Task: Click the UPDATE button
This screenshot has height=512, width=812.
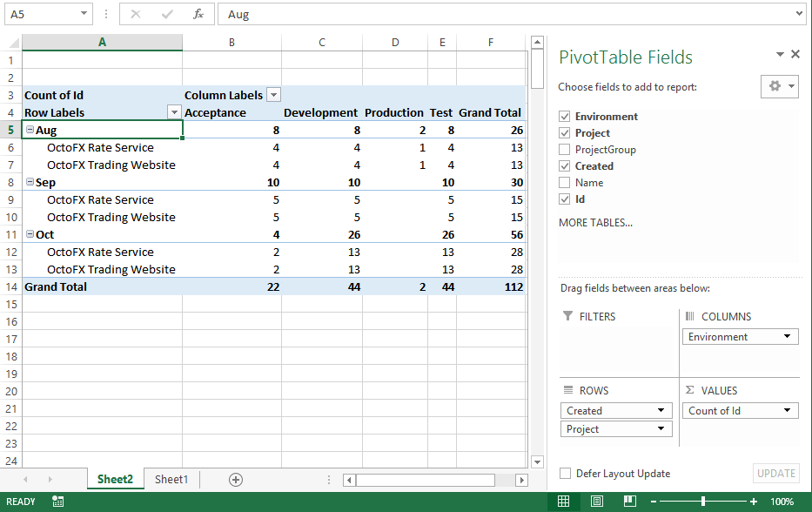Action: (775, 473)
